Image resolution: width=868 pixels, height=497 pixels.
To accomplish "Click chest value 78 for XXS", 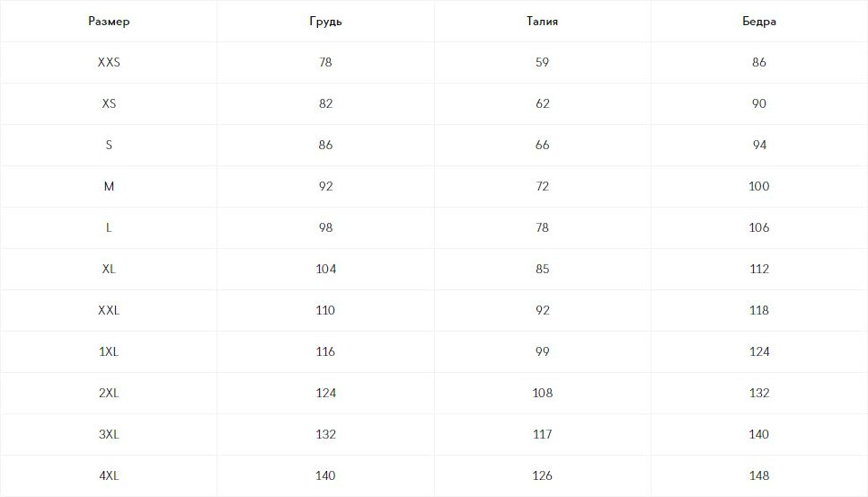I will point(325,63).
